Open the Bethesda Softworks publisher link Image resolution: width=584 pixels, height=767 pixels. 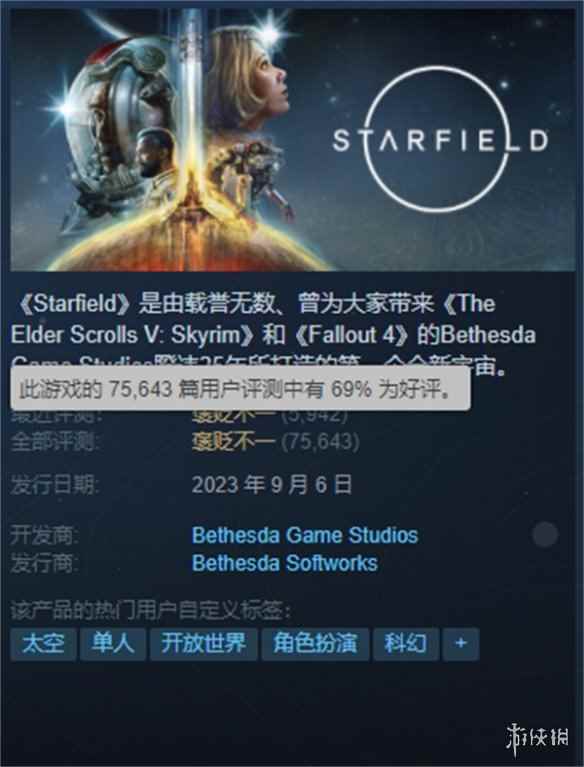[285, 563]
